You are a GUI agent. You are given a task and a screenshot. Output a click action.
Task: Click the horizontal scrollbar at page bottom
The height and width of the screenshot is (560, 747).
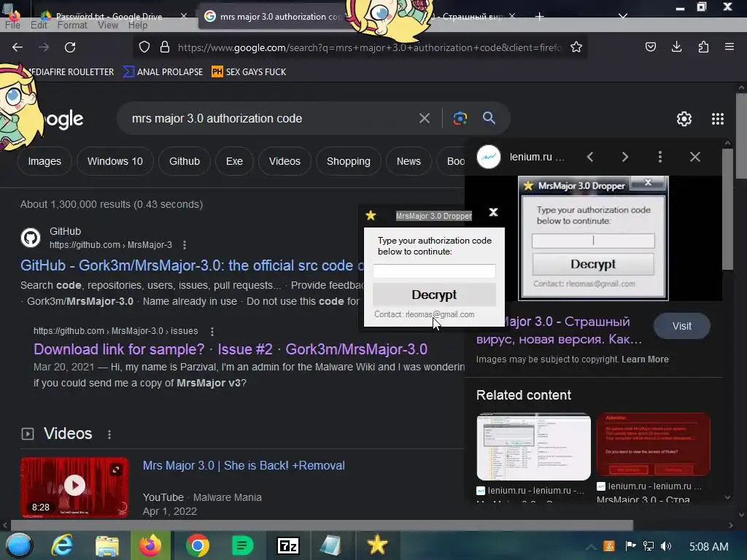point(322,525)
